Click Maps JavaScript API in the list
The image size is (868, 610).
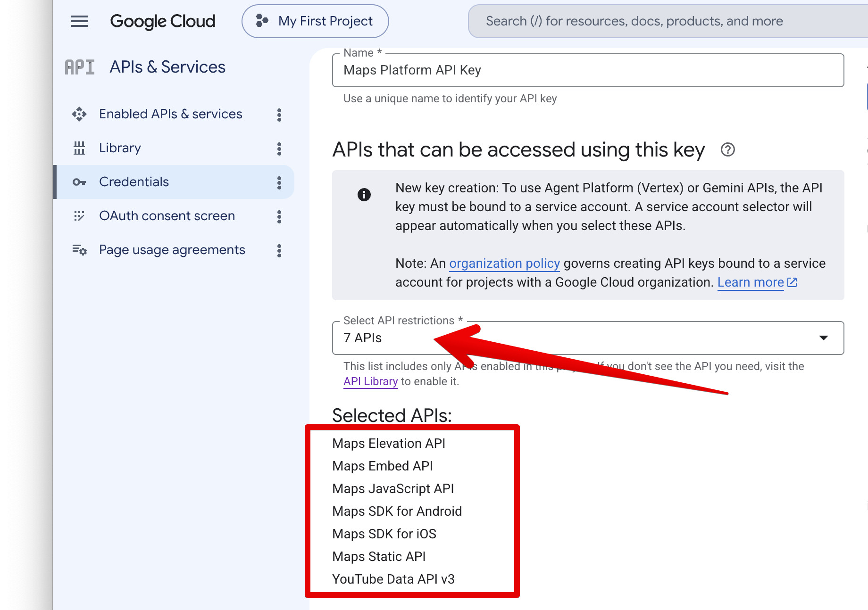393,489
